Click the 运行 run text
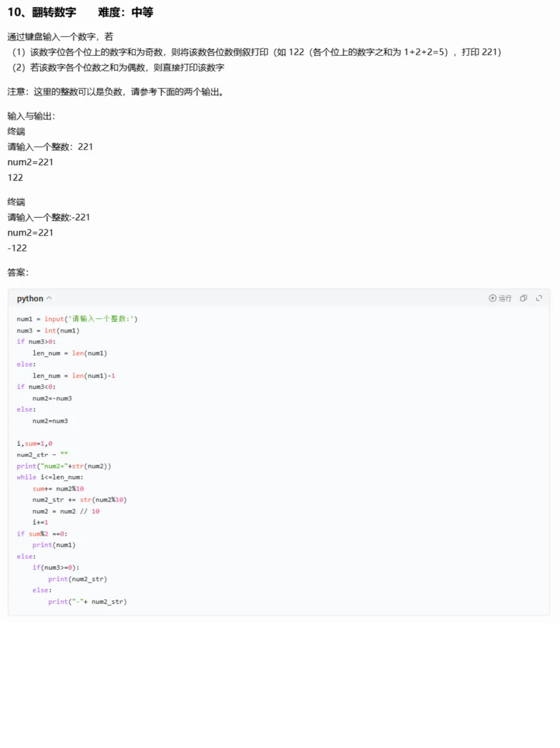Viewport: 560px width, 748px height. point(505,298)
